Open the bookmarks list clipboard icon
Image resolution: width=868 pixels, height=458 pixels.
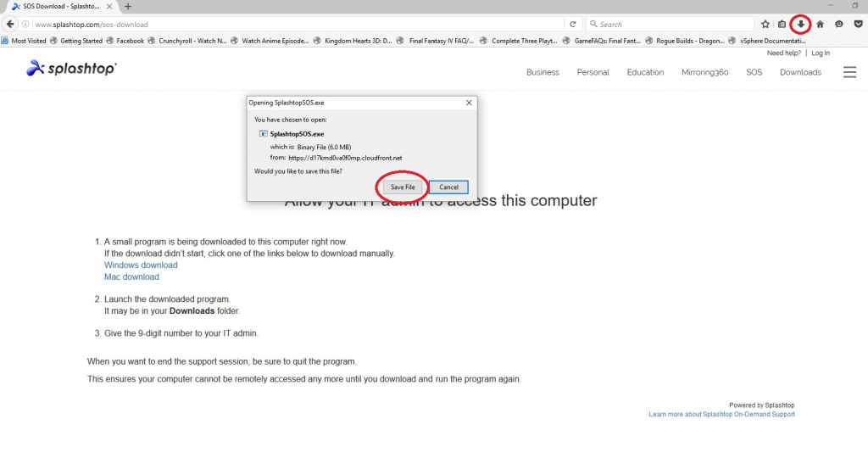point(782,25)
